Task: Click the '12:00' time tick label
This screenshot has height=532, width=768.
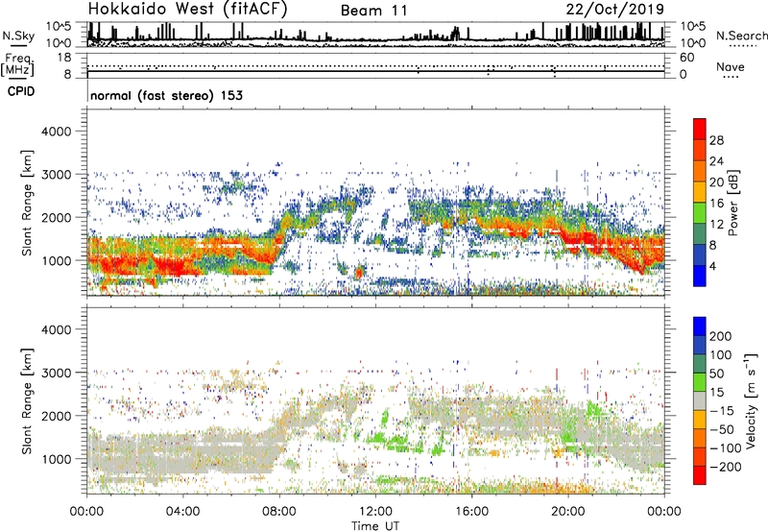Action: 375,512
